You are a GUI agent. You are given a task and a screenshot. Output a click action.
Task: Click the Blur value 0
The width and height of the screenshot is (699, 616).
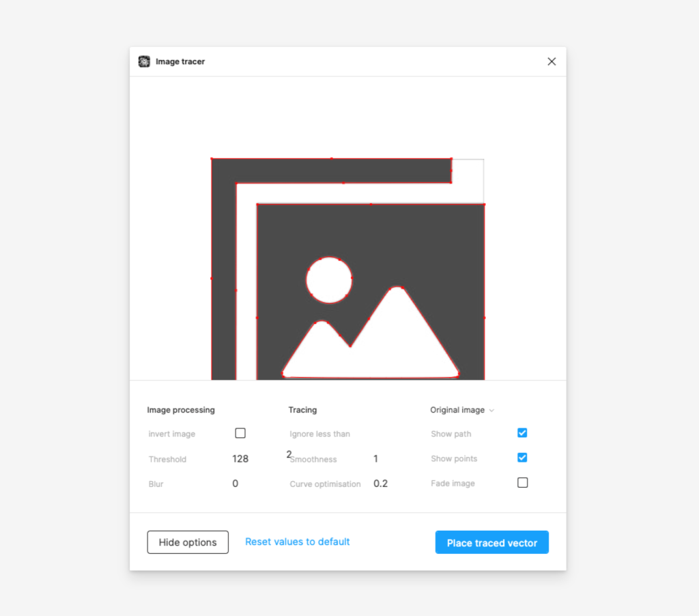236,484
